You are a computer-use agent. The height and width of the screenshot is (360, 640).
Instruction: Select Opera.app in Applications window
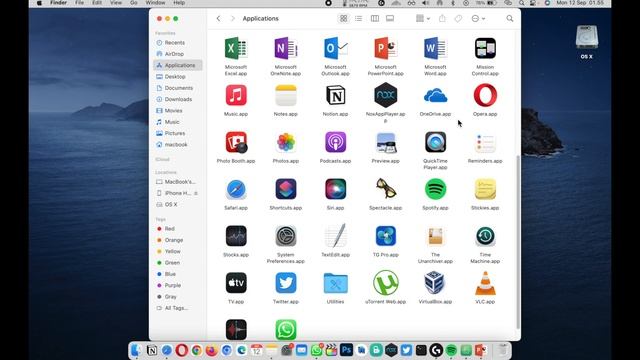coord(485,95)
